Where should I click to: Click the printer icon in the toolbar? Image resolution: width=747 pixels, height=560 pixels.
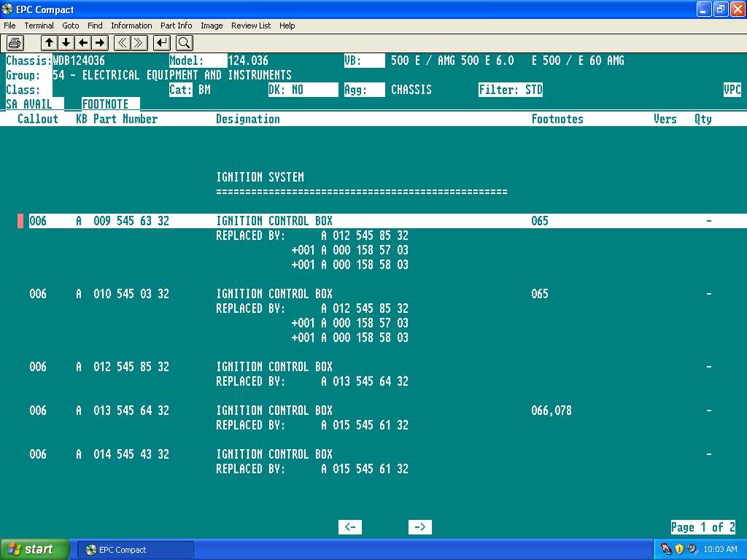(x=15, y=43)
